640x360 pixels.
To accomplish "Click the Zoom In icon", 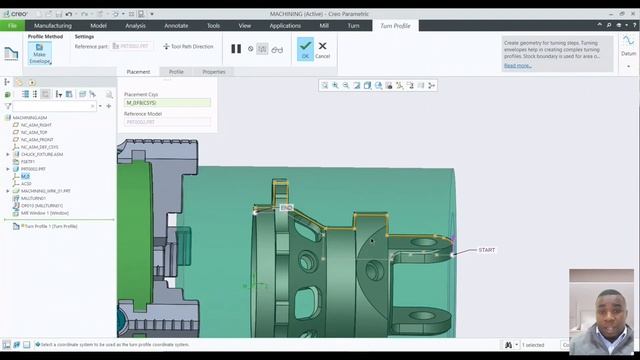I will pyautogui.click(x=335, y=85).
